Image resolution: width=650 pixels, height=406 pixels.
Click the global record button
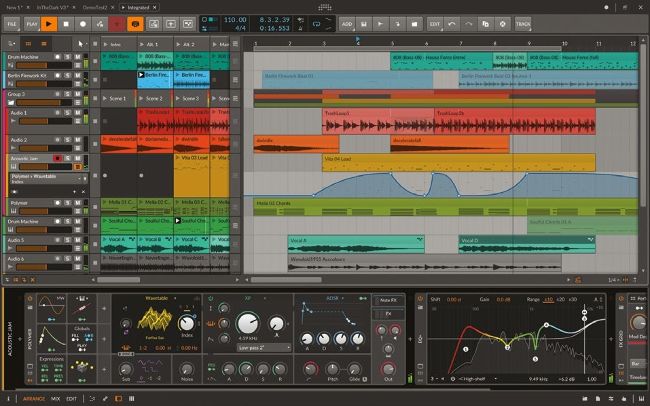pyautogui.click(x=83, y=24)
